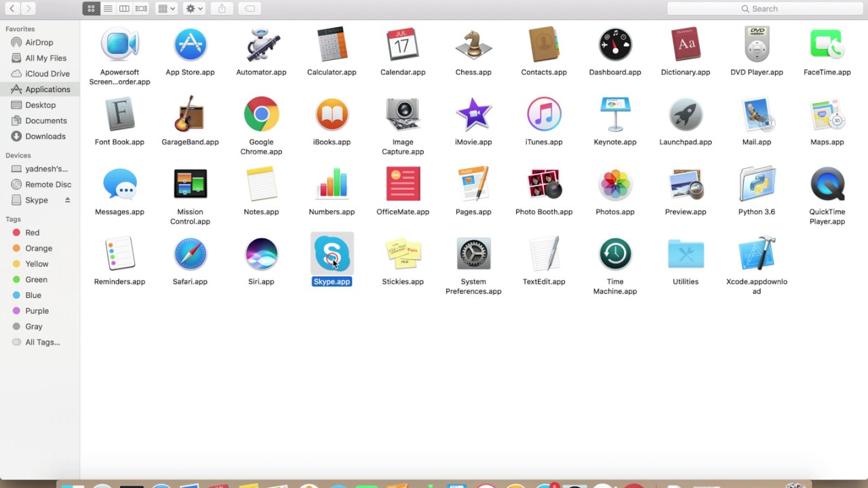Screen dimensions: 868x488
Task: Select the Preview.app icon
Action: (686, 184)
